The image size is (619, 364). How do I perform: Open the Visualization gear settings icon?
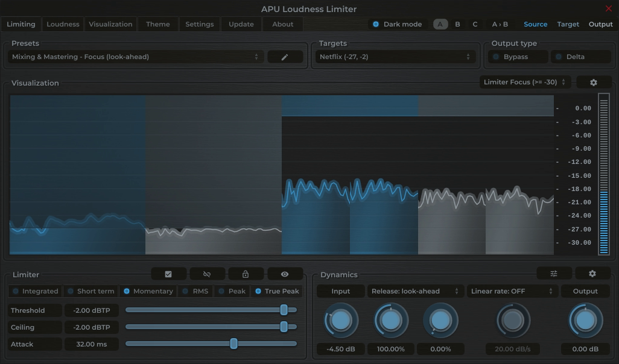click(x=594, y=82)
